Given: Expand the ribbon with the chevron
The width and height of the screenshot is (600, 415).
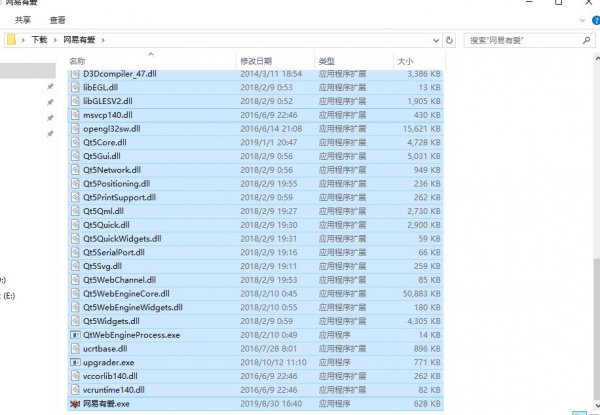Looking at the screenshot, I should point(582,20).
